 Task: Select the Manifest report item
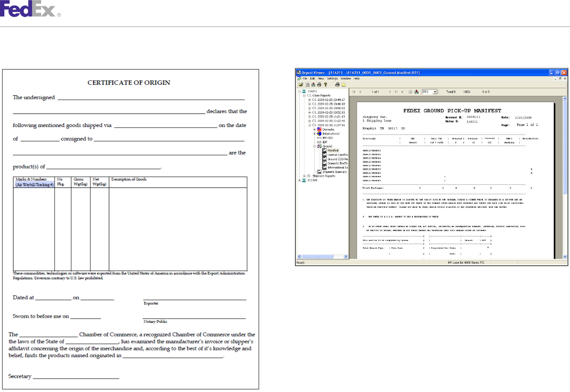[333, 150]
